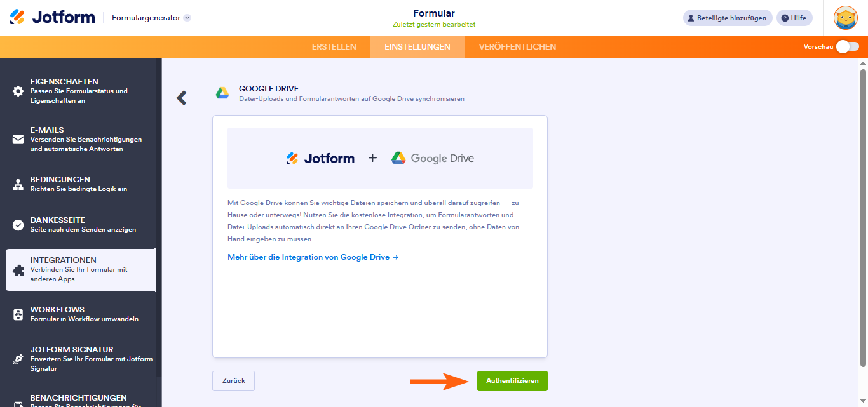Select Integrationen in sidebar
Image resolution: width=868 pixels, height=407 pixels.
click(x=81, y=270)
